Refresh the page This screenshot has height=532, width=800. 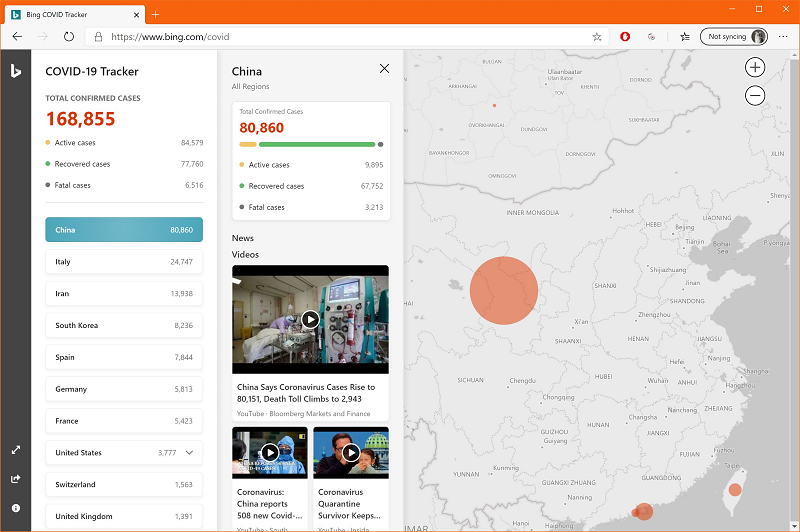coord(69,36)
